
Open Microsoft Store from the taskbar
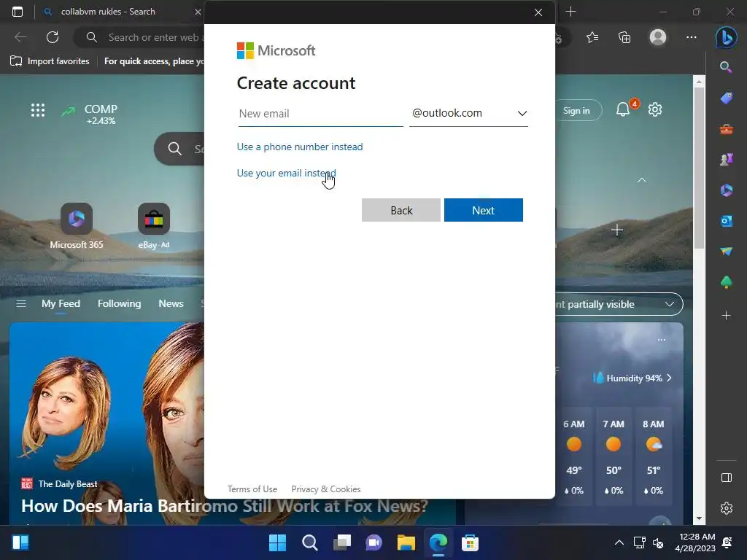[470, 542]
